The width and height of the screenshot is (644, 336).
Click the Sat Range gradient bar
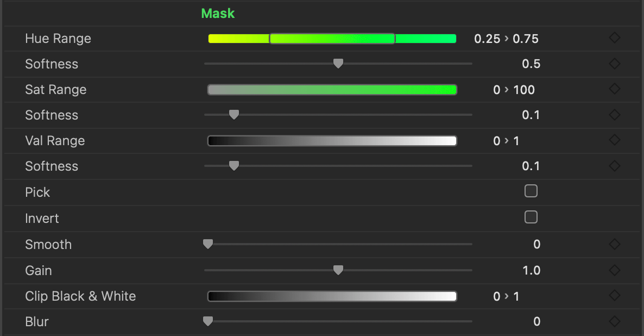332,90
